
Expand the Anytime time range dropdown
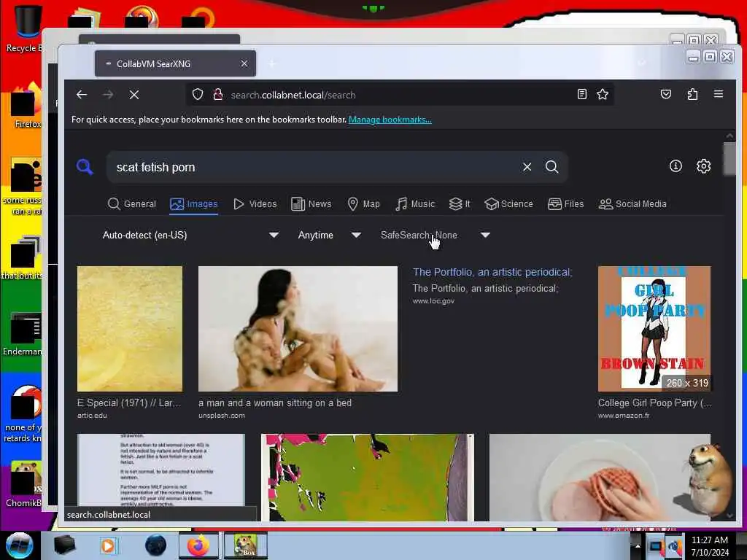pyautogui.click(x=330, y=235)
